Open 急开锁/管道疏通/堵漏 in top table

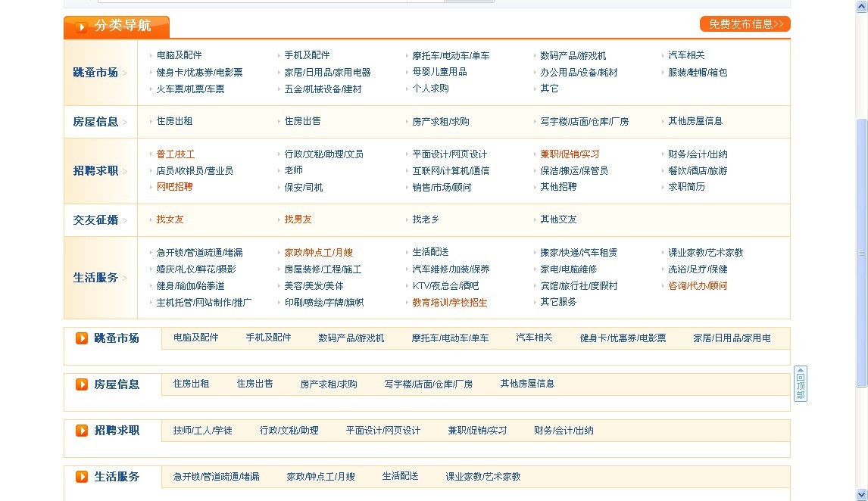[x=199, y=253]
